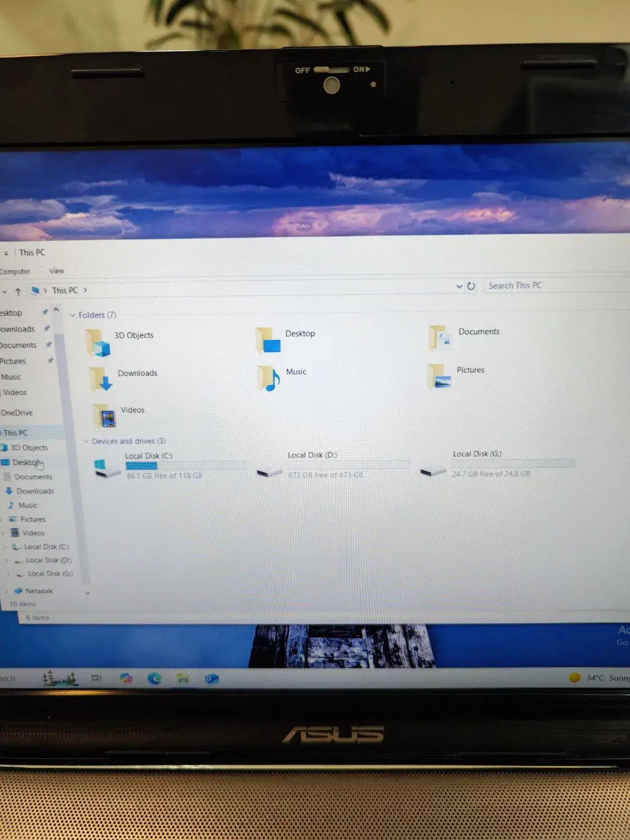Collapse the Devices and drives (3) group
This screenshot has height=840, width=630.
[x=86, y=441]
